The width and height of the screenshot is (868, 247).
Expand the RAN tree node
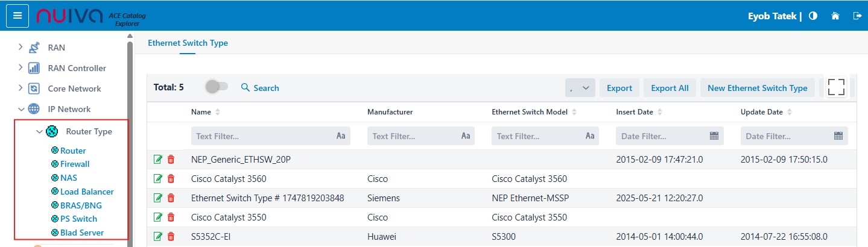pos(21,48)
